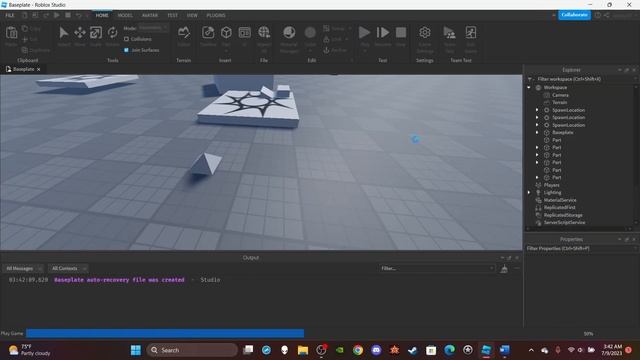The width and height of the screenshot is (640, 360).
Task: Click the Duplicate button
Action: point(36,50)
